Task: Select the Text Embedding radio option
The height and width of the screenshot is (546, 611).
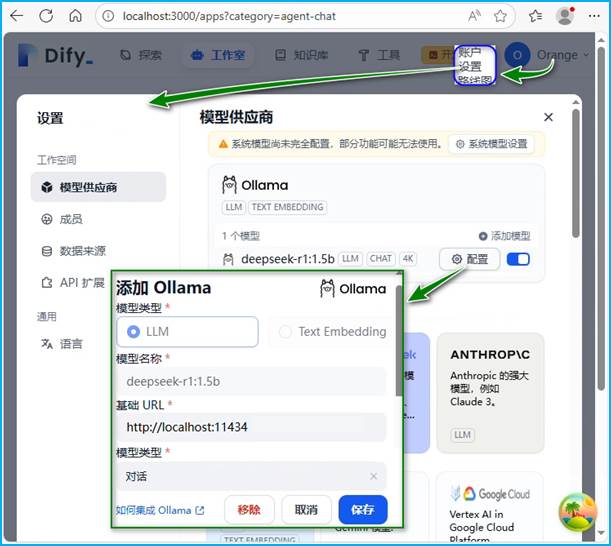Action: tap(331, 332)
